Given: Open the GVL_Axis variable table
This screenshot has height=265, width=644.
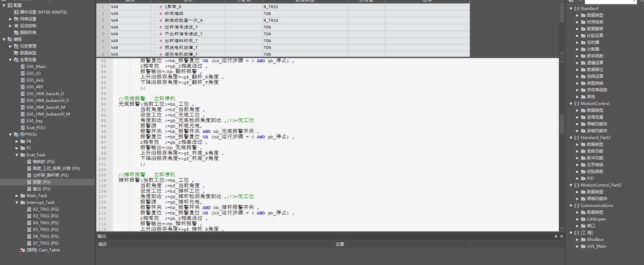Looking at the screenshot, I should click(35, 80).
